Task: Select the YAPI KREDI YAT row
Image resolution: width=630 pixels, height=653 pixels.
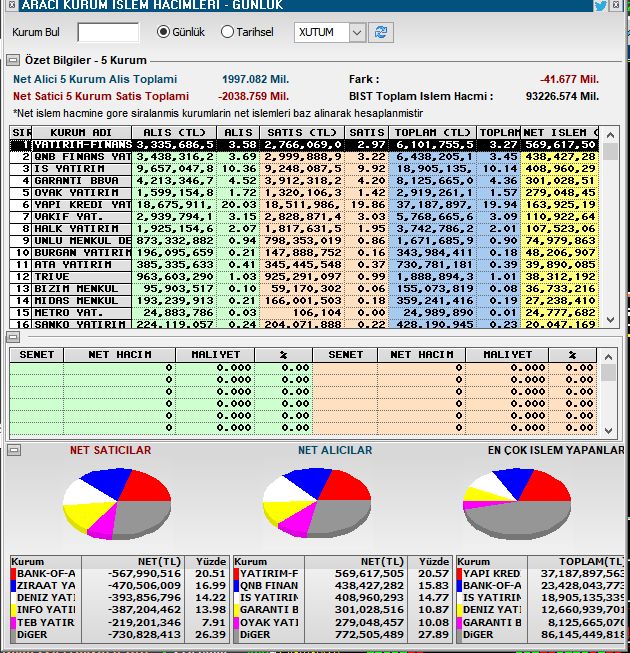Action: [304, 204]
